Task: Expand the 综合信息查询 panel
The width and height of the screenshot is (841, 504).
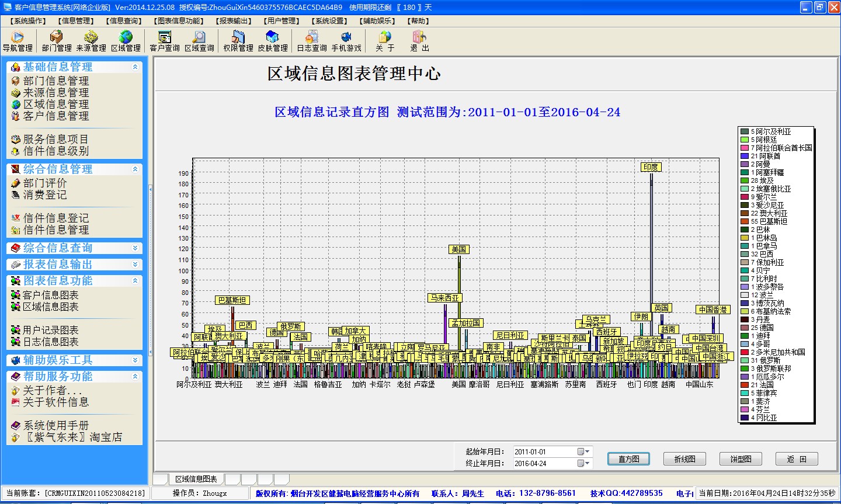Action: click(135, 248)
